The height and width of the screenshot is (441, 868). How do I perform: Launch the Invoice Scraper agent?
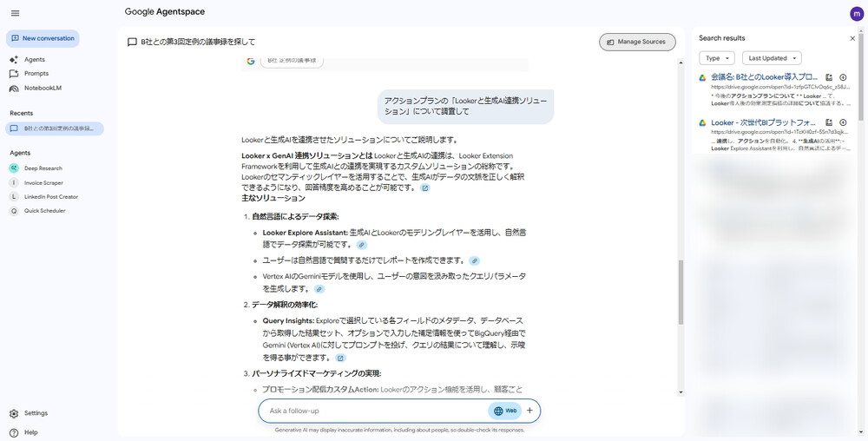[43, 182]
